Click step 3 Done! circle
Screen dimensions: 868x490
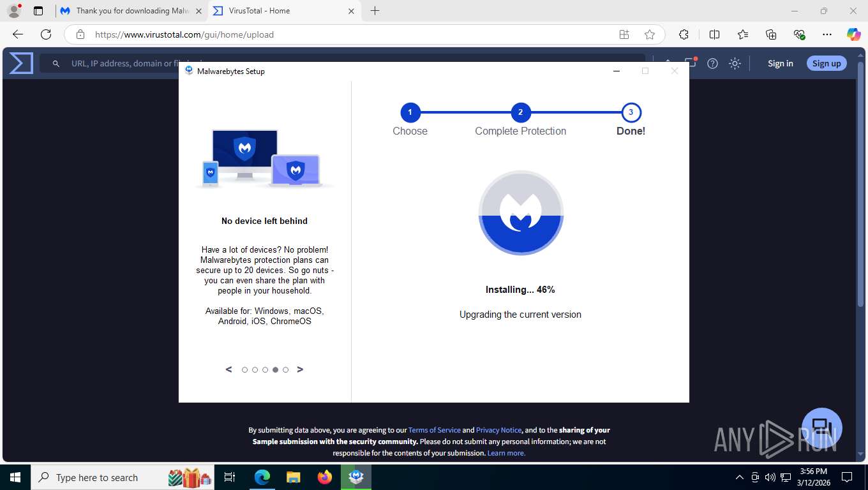pos(631,112)
